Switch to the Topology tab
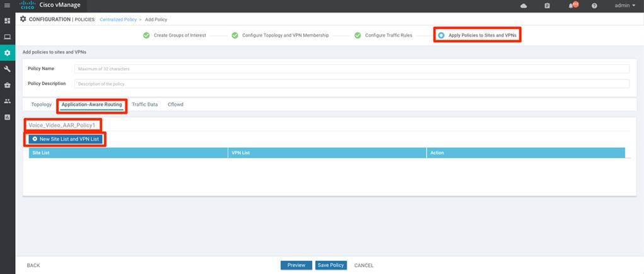 point(42,105)
